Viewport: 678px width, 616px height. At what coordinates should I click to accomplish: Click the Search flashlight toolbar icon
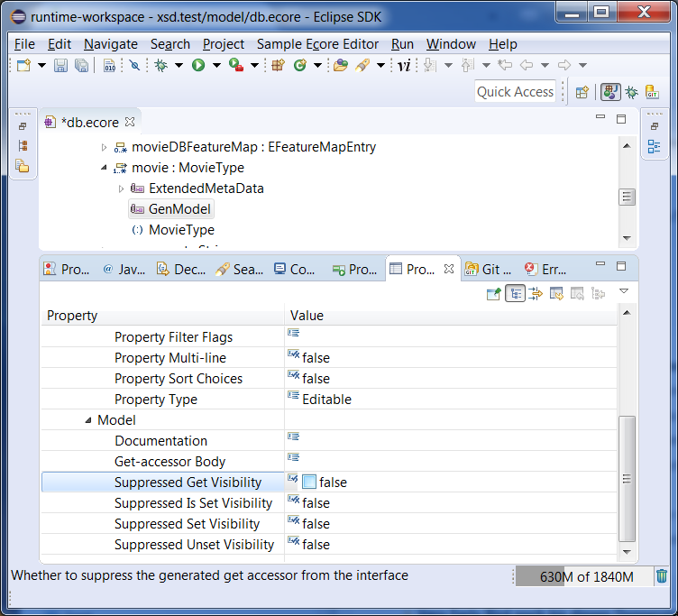(362, 65)
